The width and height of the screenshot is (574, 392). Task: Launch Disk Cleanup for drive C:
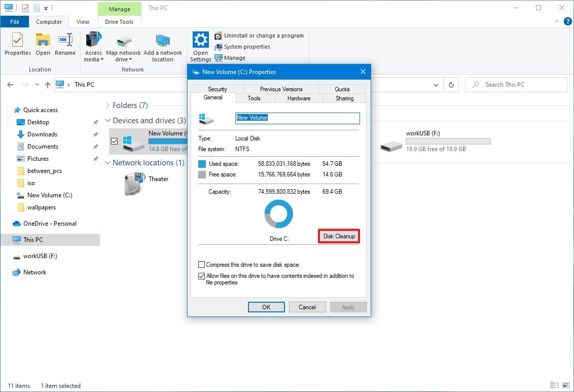(x=338, y=236)
